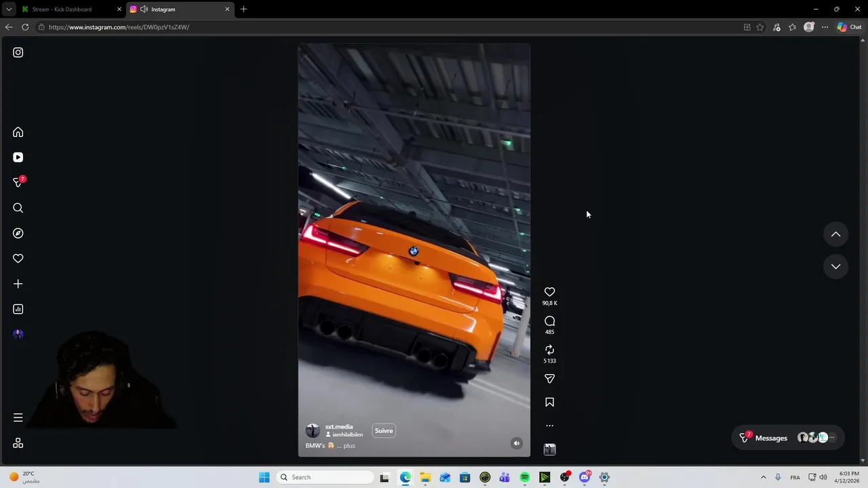Click the taskbar Search box
The image size is (868, 488).
pyautogui.click(x=325, y=477)
